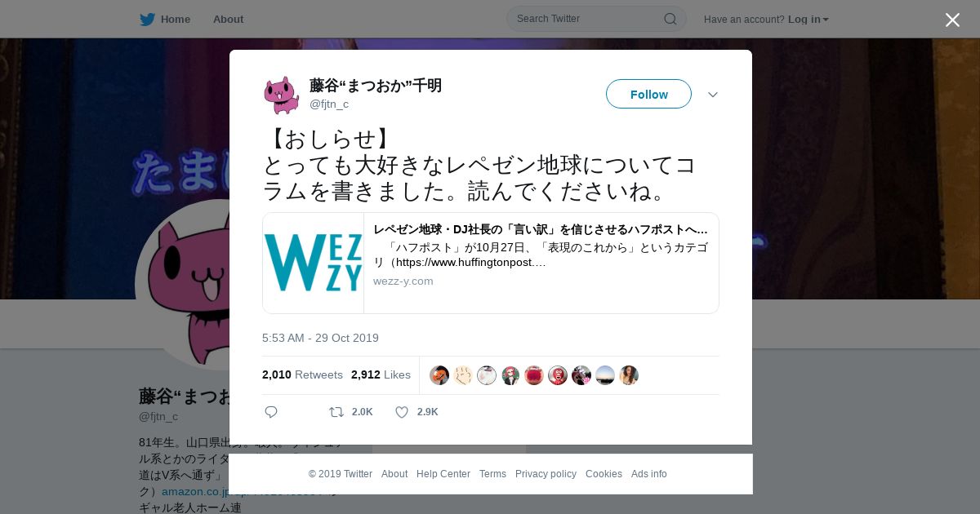This screenshot has height=514, width=980.
Task: Open the WEZZY article card thumbnail
Action: click(x=314, y=263)
